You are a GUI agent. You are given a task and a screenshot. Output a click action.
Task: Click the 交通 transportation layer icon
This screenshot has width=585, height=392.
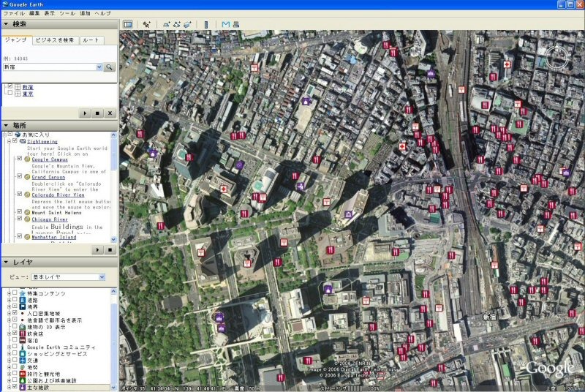(23, 361)
